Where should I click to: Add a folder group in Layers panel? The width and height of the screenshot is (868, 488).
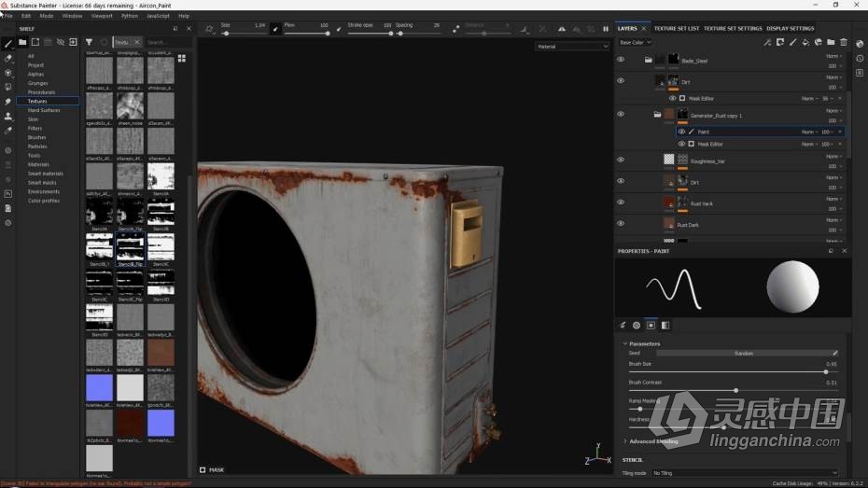(831, 42)
